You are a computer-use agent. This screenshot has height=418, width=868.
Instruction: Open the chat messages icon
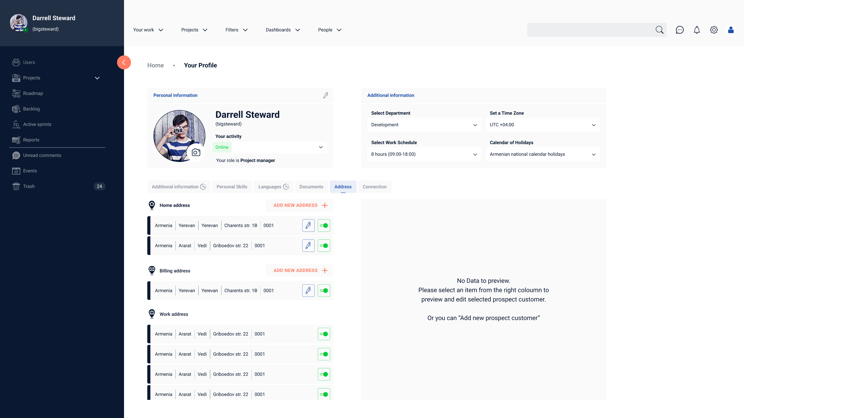click(680, 30)
